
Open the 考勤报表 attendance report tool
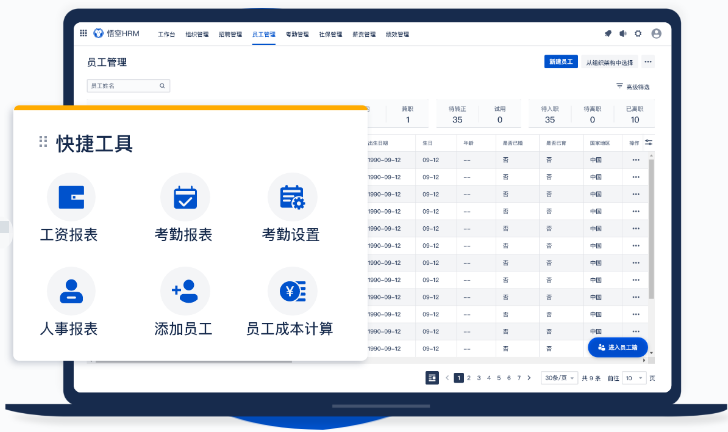tap(185, 197)
